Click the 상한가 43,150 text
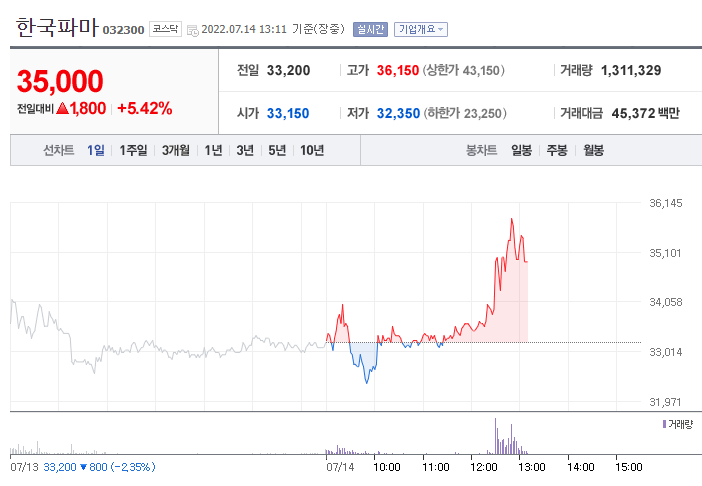Image resolution: width=702 pixels, height=486 pixels. pos(464,70)
